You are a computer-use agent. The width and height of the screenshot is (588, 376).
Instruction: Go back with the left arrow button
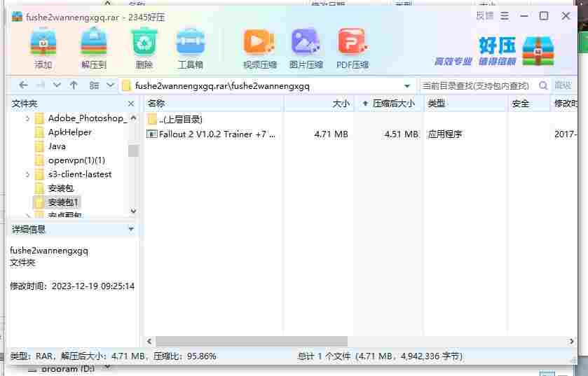click(23, 85)
